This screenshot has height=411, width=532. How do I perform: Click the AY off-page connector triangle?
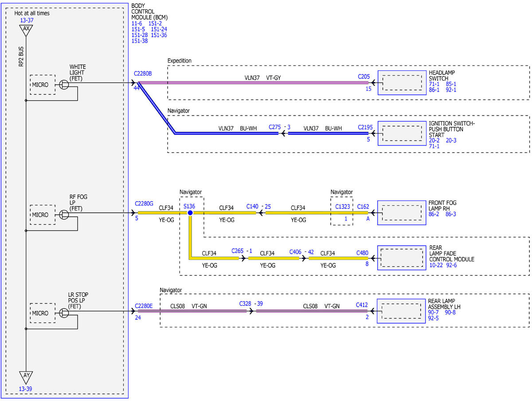(x=26, y=377)
